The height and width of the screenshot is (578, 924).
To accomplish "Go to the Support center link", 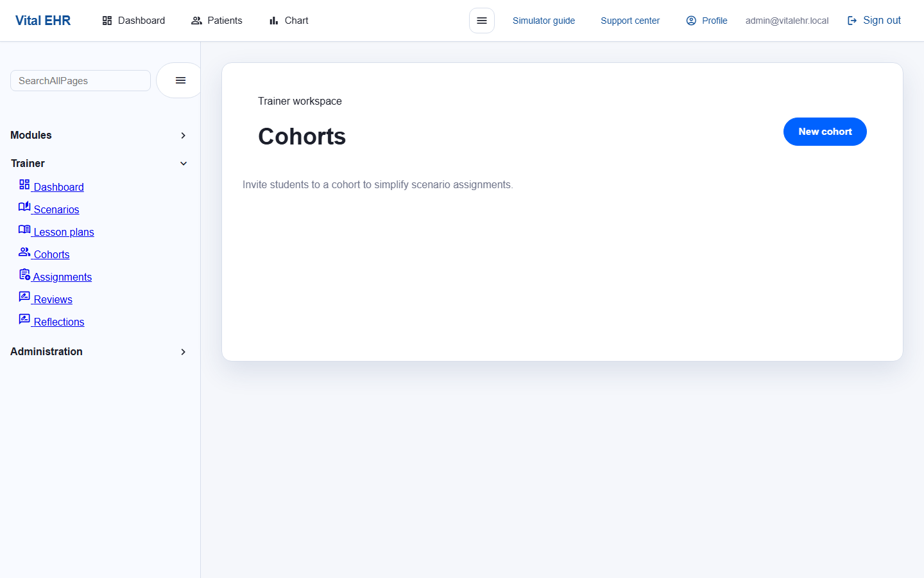I will tap(629, 21).
